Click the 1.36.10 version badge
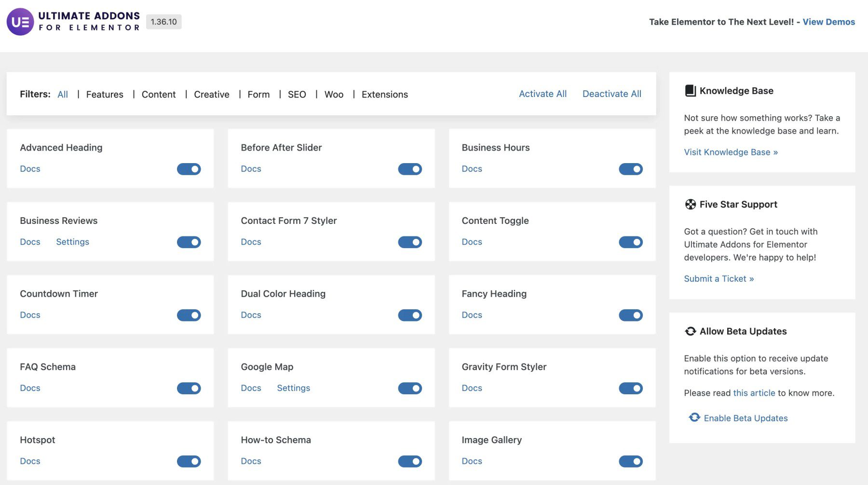Viewport: 868px width, 485px height. click(x=163, y=22)
